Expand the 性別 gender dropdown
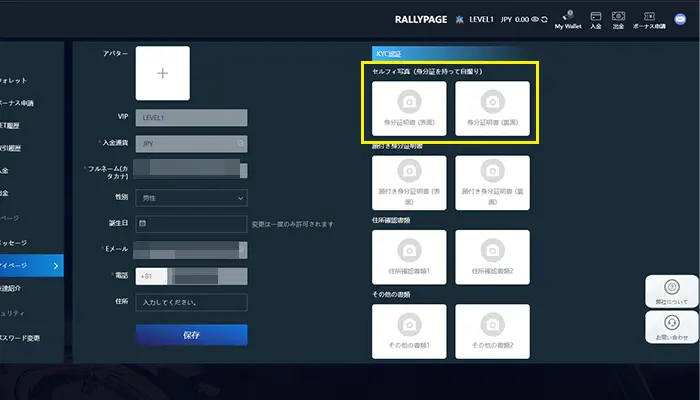This screenshot has width=700, height=400. tap(191, 198)
